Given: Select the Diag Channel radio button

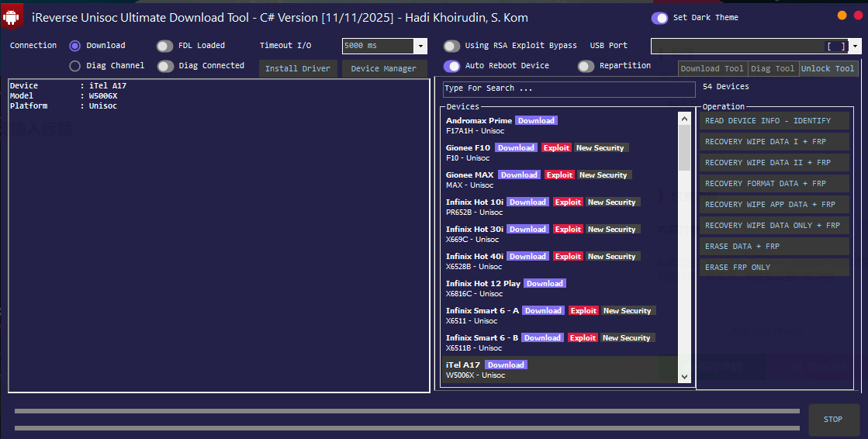Looking at the screenshot, I should coord(74,66).
